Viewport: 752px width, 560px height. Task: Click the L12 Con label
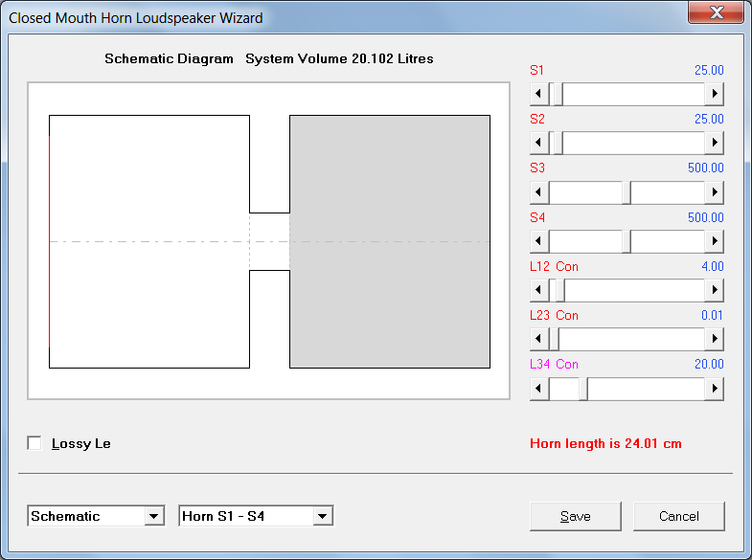pos(554,267)
